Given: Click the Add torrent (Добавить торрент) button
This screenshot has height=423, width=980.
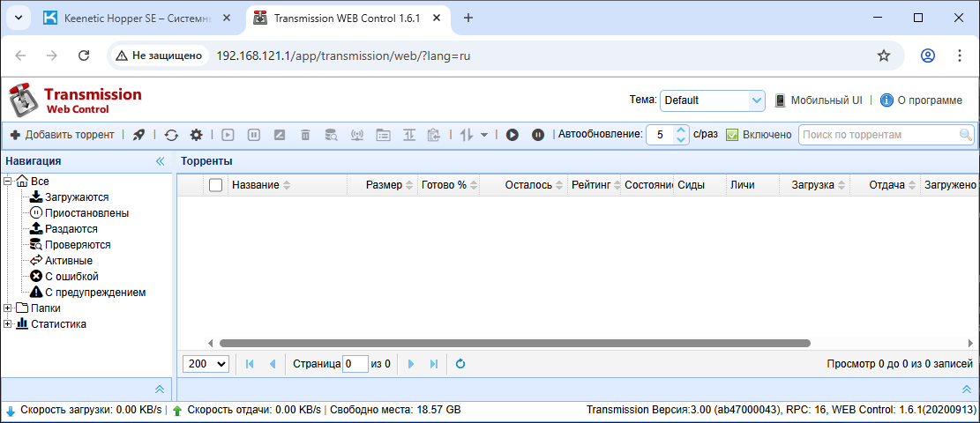Looking at the screenshot, I should point(62,135).
